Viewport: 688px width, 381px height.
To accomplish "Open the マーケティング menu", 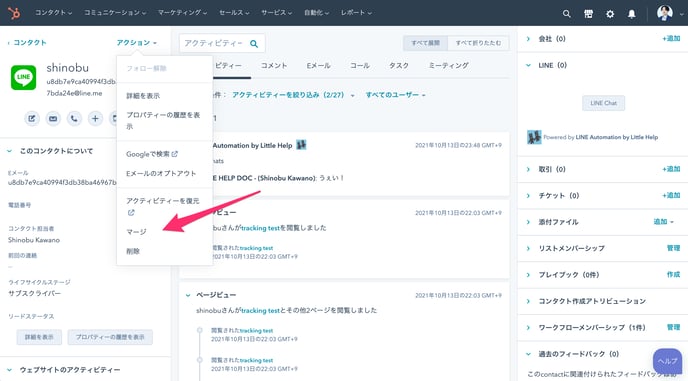I will click(182, 13).
